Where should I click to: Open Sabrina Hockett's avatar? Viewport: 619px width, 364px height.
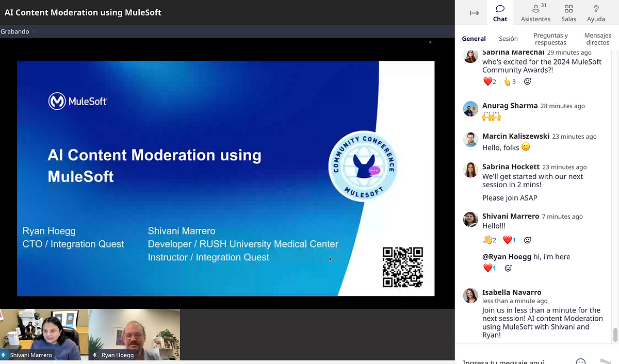470,170
